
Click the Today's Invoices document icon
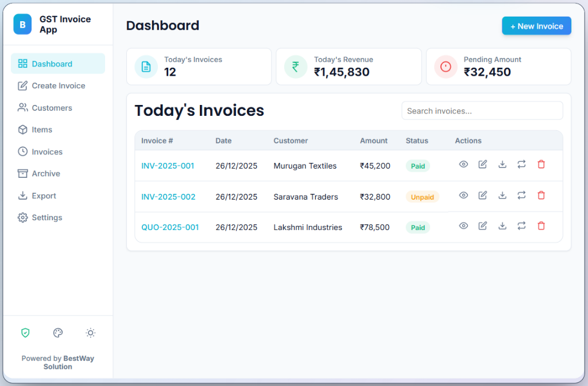coord(146,67)
